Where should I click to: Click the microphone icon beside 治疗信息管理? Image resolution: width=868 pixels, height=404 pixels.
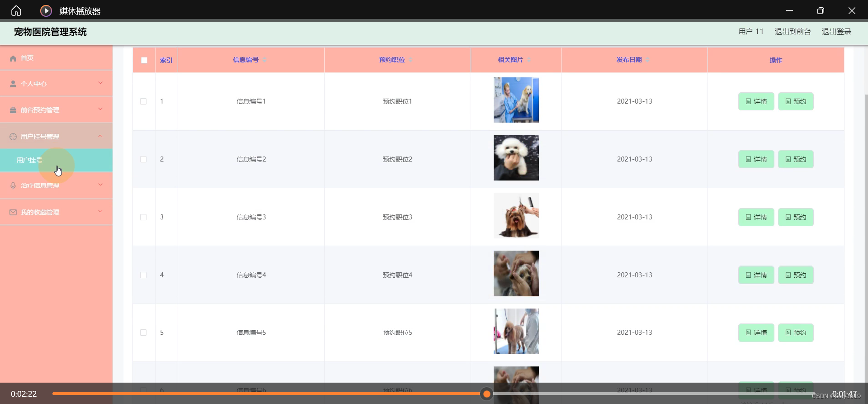[13, 185]
